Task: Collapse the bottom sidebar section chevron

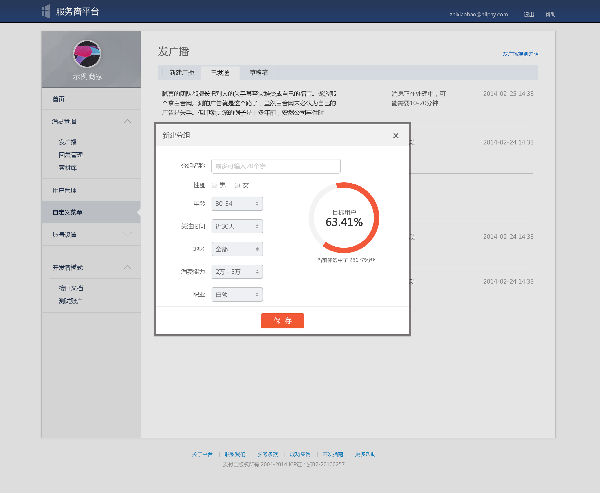Action: click(127, 268)
